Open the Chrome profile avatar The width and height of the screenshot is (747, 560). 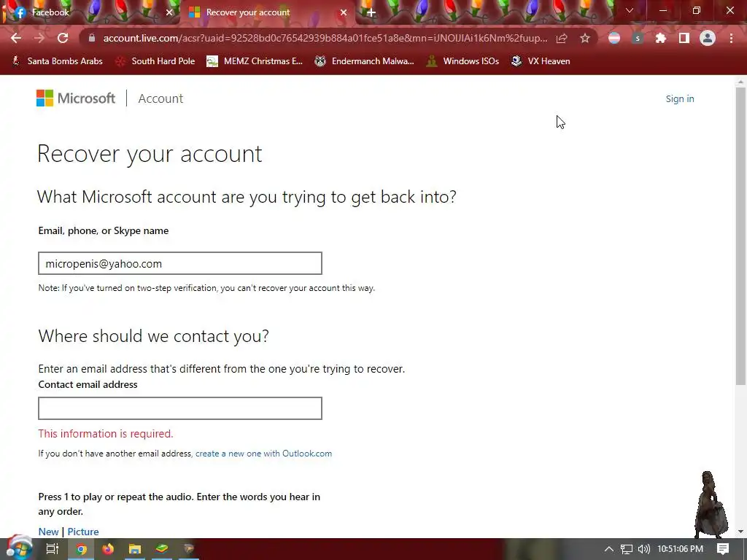pyautogui.click(x=708, y=38)
